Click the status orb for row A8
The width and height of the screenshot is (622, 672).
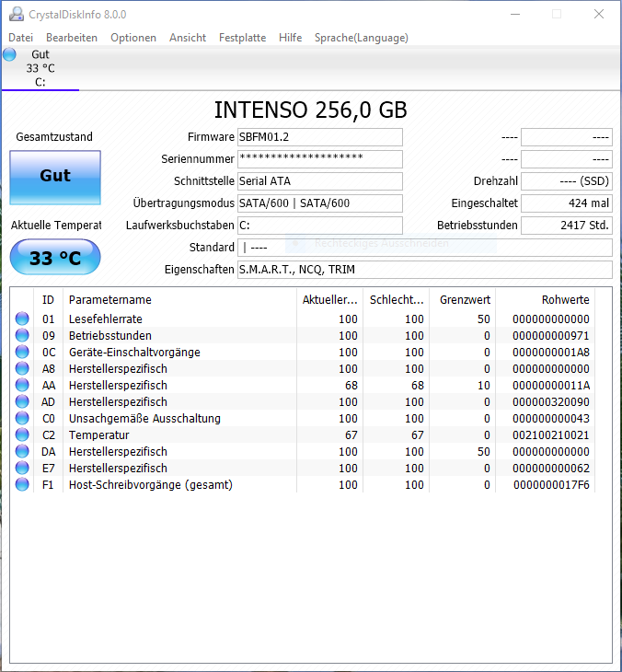[22, 368]
